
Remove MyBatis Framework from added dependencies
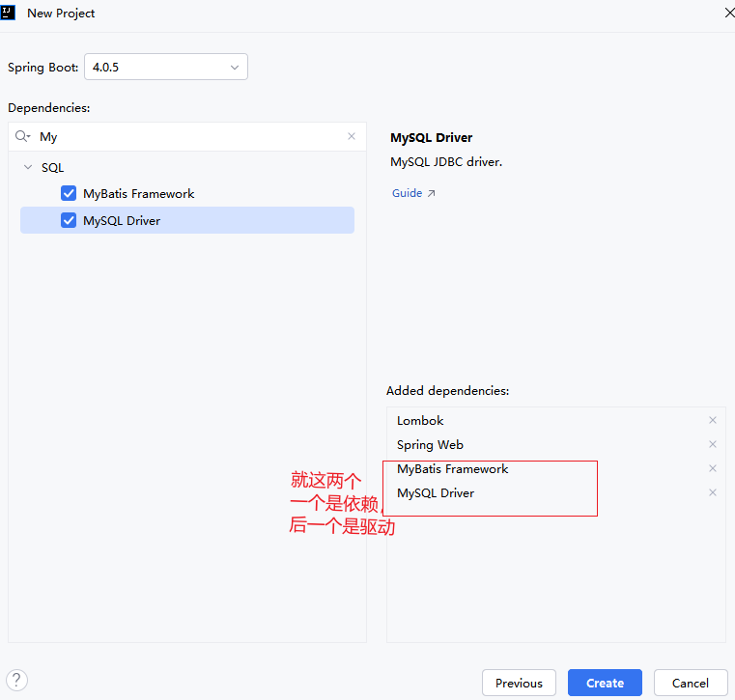(x=713, y=468)
